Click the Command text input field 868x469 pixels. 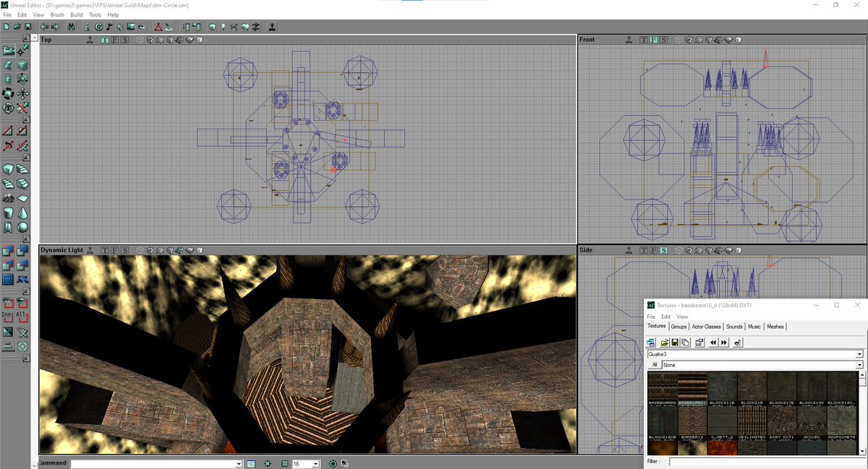(x=153, y=463)
